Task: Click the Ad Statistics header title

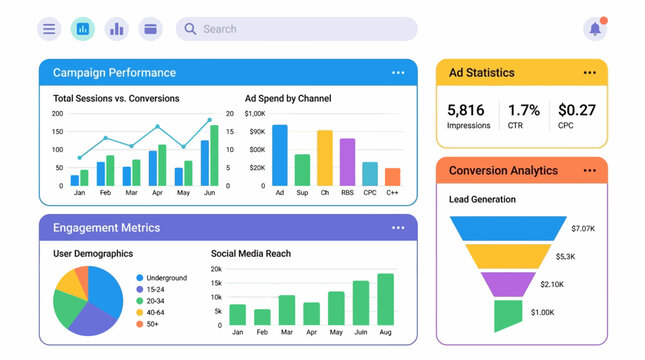Action: [x=482, y=73]
